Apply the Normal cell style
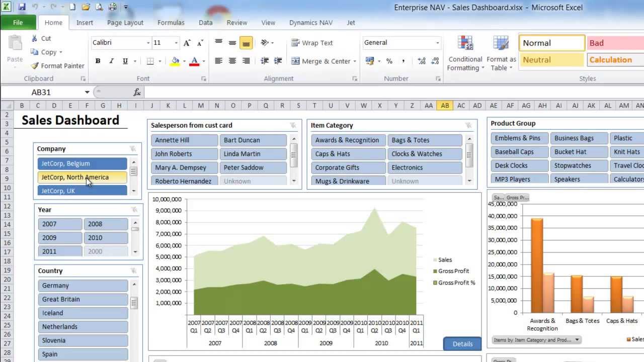Screen dimensions: 644x362 pos(552,43)
